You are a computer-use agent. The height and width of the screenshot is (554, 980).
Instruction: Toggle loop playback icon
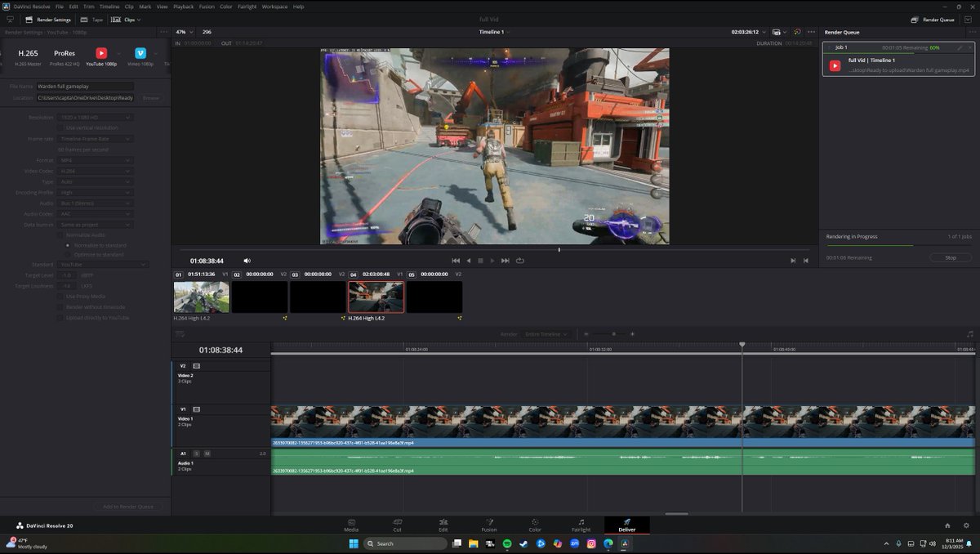pos(519,261)
